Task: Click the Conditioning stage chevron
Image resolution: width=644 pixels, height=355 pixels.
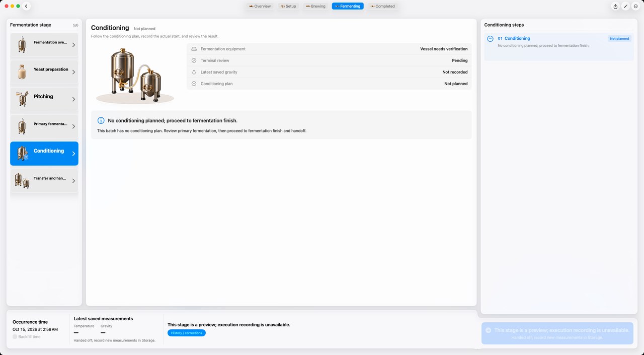Action: click(73, 154)
